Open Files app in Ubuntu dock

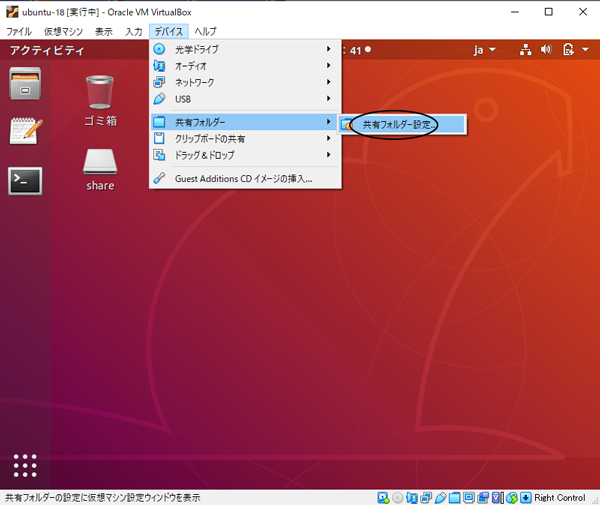[25, 83]
